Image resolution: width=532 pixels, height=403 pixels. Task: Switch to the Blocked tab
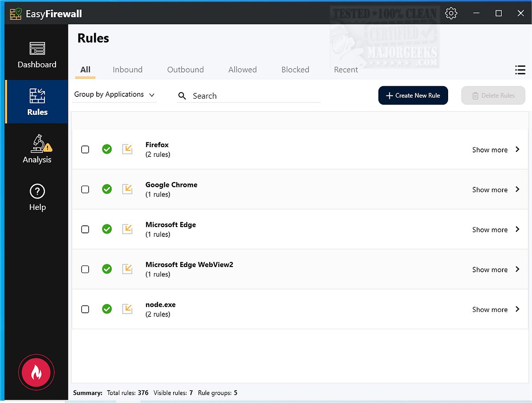click(295, 70)
